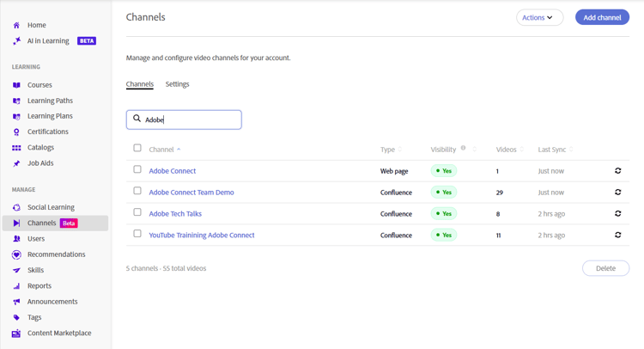The width and height of the screenshot is (644, 349).
Task: Click the Yes visibility badge for Adobe Tech Talks
Action: pyautogui.click(x=444, y=214)
